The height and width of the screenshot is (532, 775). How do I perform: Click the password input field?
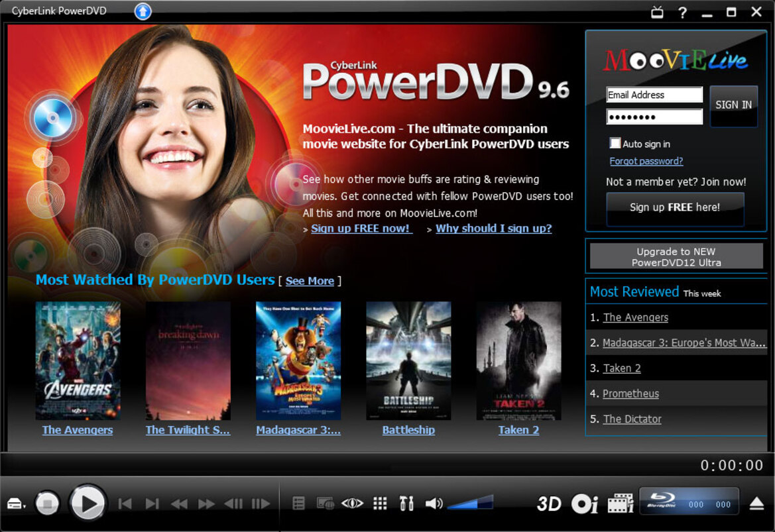(654, 117)
